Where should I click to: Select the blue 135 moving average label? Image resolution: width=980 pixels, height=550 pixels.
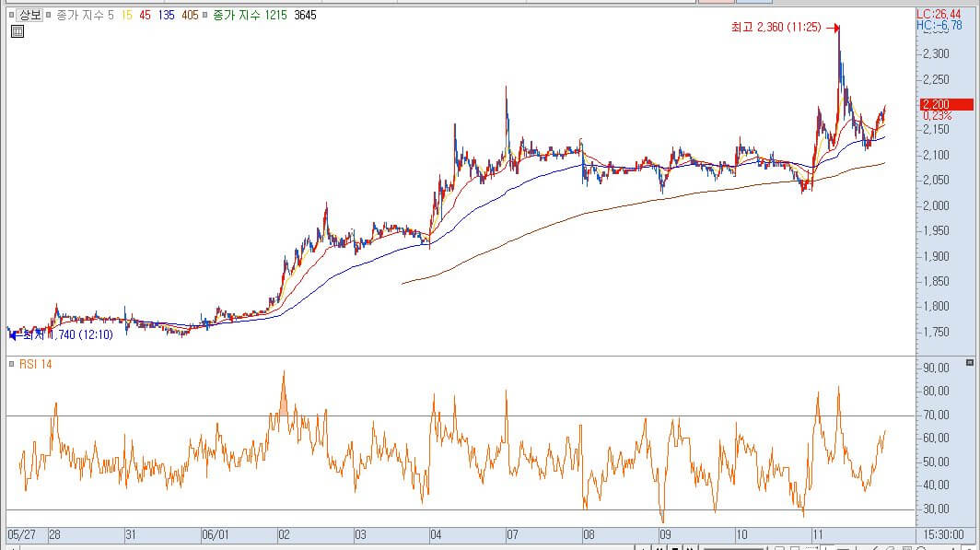click(x=166, y=15)
